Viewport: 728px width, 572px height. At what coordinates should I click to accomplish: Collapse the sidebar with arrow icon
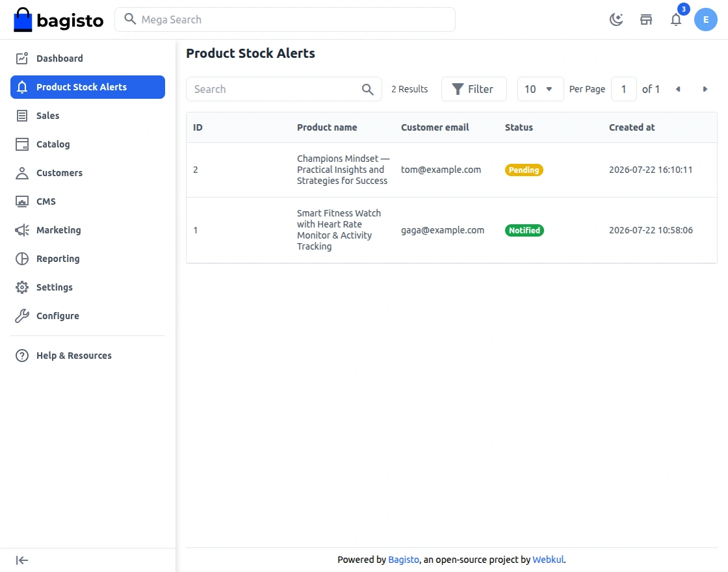tap(22, 560)
